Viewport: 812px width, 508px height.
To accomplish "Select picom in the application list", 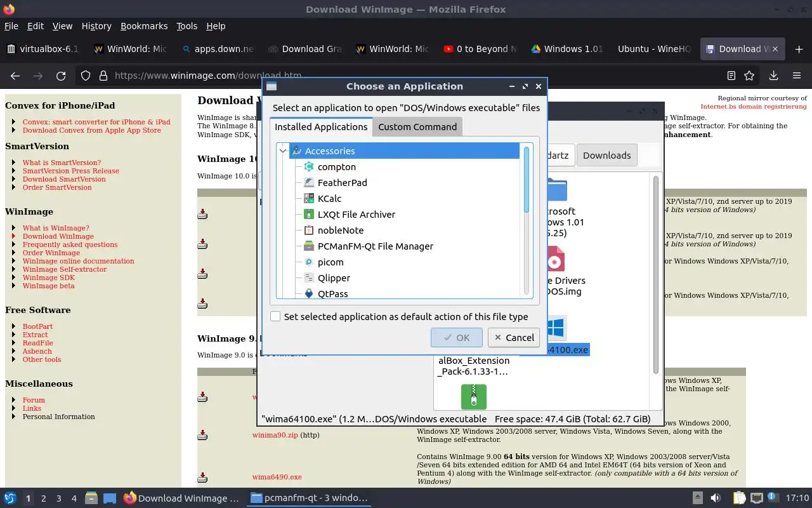I will click(x=330, y=262).
